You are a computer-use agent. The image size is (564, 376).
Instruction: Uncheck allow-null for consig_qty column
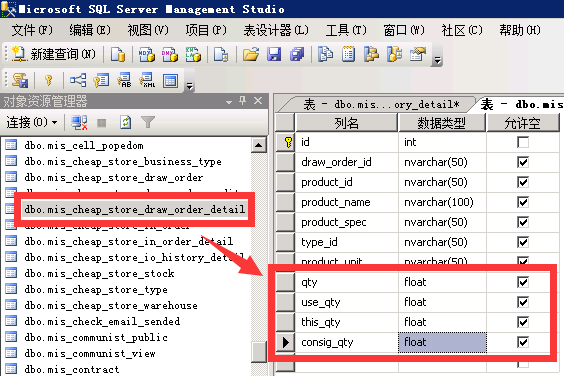pyautogui.click(x=523, y=342)
